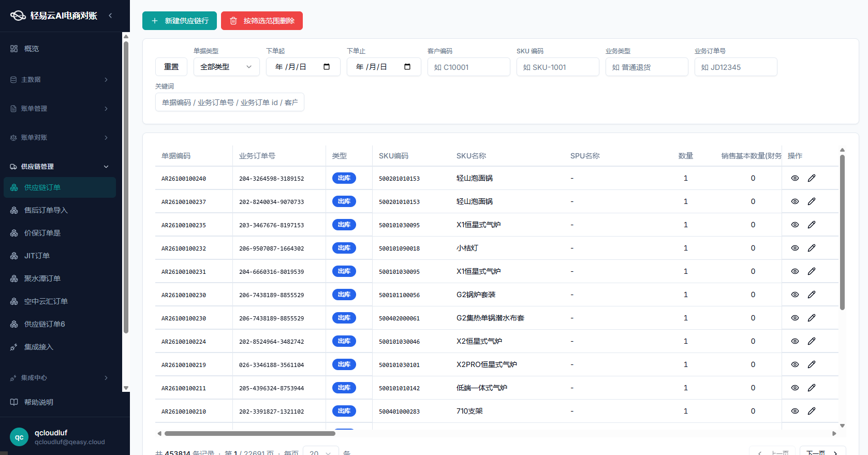Click the table's vertical scrollbar thumb

click(842, 232)
